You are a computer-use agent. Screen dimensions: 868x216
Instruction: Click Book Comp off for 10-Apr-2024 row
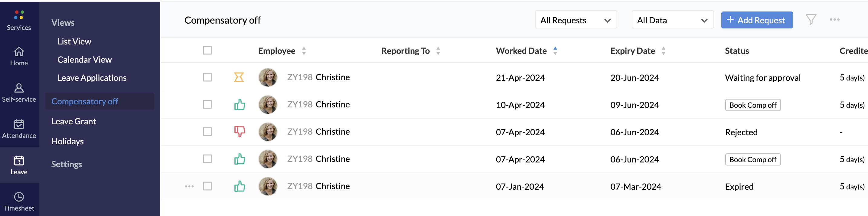coord(752,105)
